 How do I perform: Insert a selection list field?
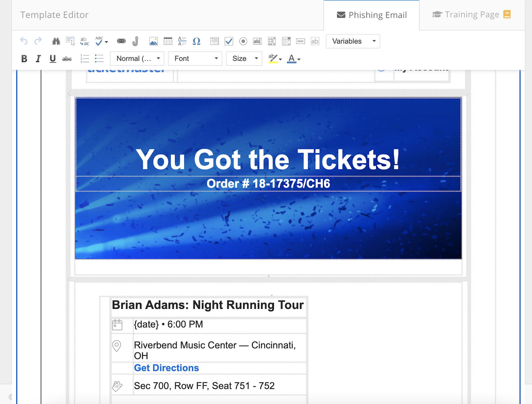point(286,41)
